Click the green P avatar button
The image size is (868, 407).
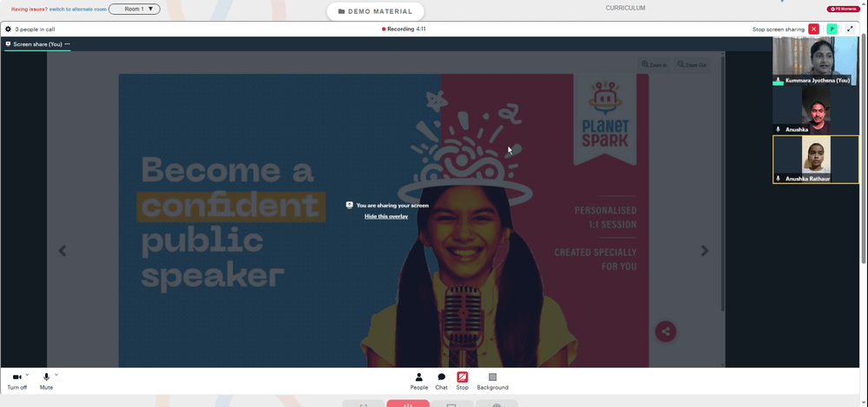(832, 29)
